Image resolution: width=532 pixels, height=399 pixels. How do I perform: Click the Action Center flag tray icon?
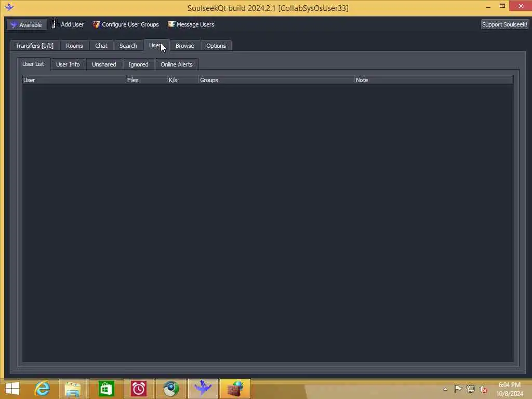click(458, 389)
